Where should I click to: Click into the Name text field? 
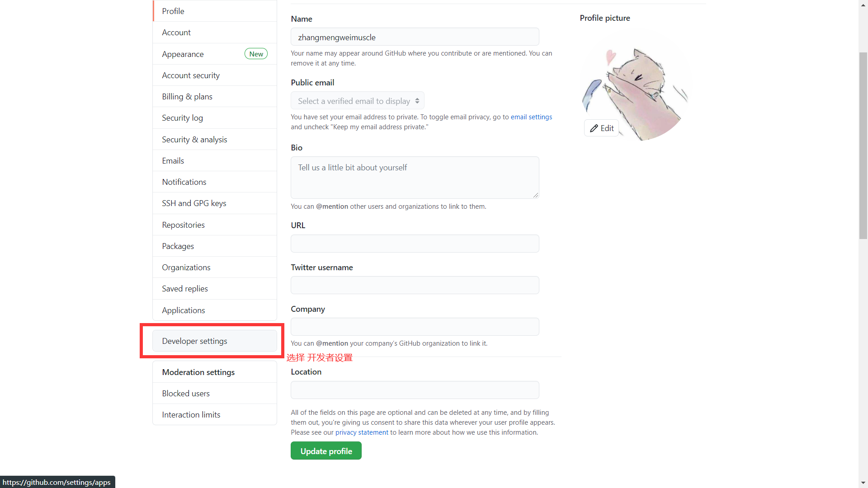[x=415, y=37]
